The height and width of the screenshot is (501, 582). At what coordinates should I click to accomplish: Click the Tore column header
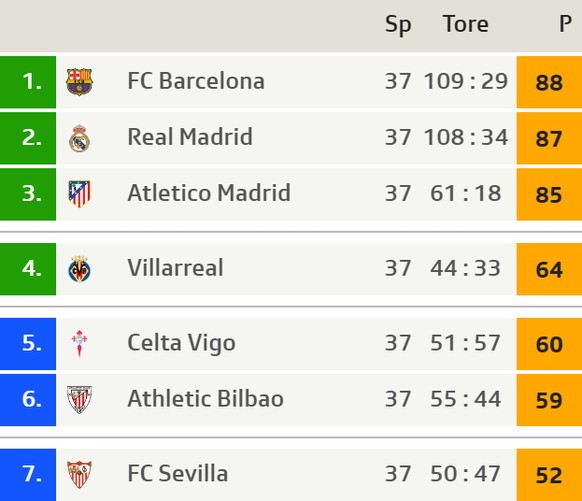(465, 24)
